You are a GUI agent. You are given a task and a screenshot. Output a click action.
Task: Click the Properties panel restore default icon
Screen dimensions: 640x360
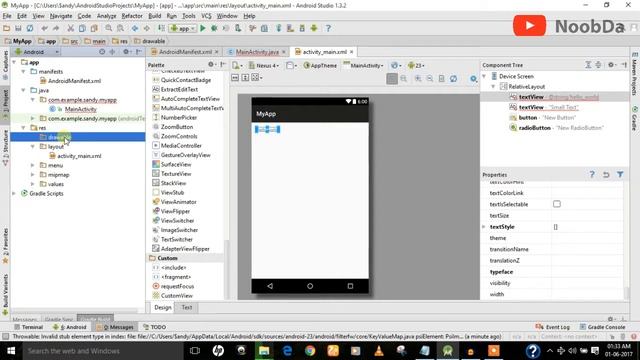(x=606, y=175)
